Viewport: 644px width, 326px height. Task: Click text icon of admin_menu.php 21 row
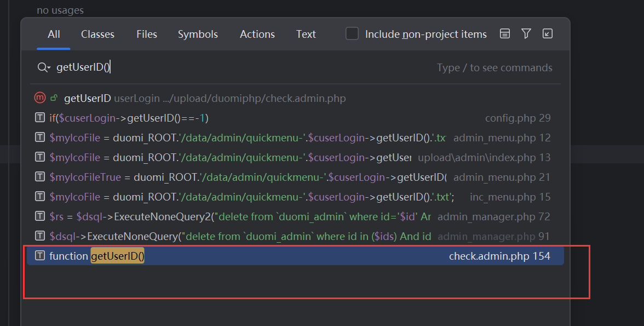[40, 177]
